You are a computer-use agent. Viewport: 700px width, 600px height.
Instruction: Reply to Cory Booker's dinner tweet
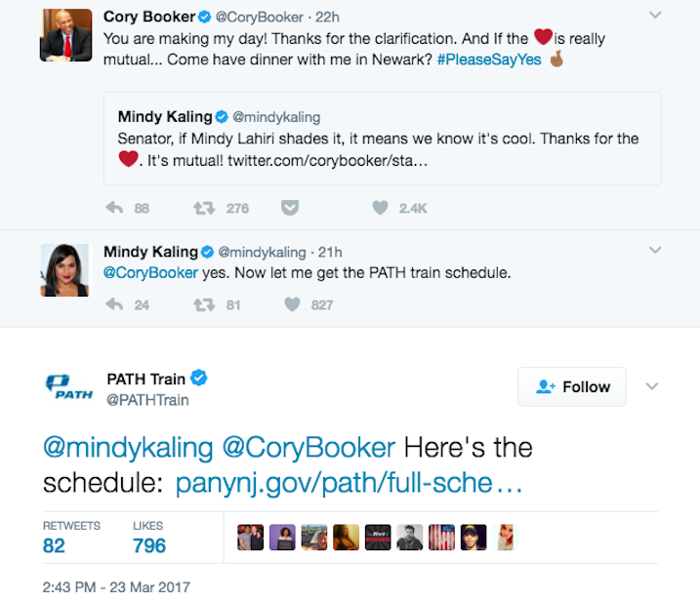[114, 208]
